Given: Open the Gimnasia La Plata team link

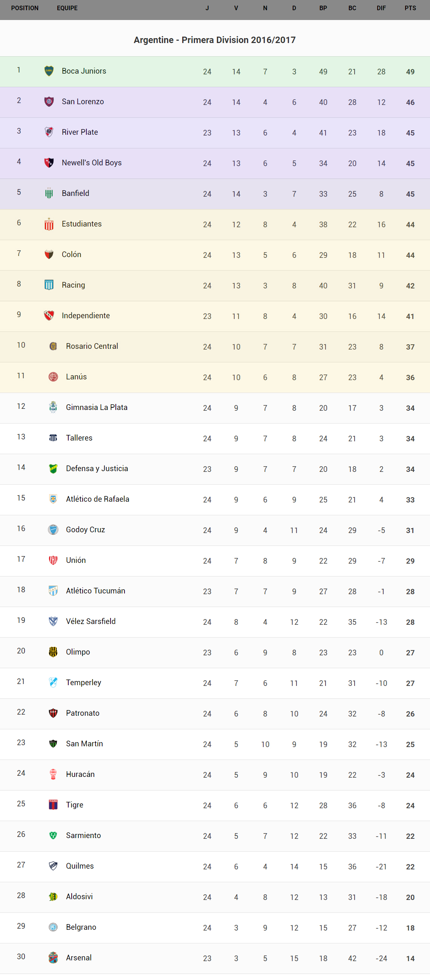Looking at the screenshot, I should pos(97,407).
